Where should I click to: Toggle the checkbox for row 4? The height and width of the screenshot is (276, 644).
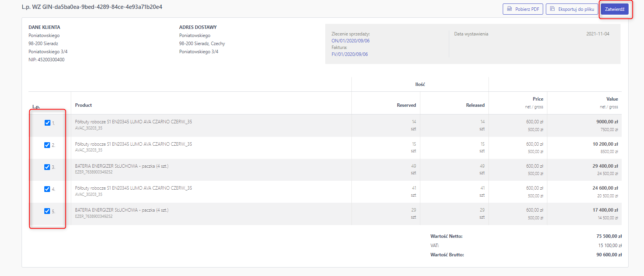point(47,189)
